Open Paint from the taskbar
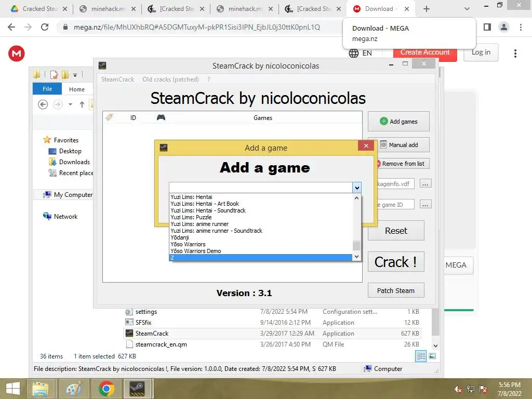Image resolution: width=532 pixels, height=399 pixels. point(73,389)
